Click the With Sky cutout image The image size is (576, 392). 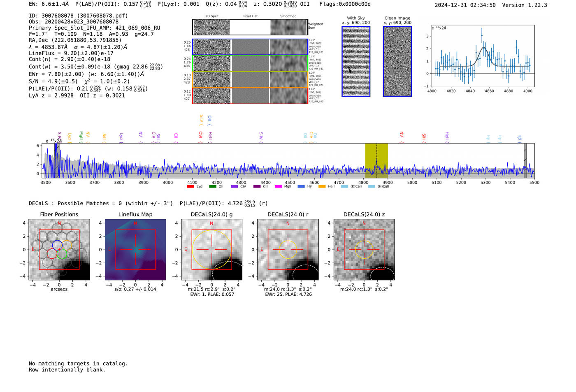tap(356, 61)
